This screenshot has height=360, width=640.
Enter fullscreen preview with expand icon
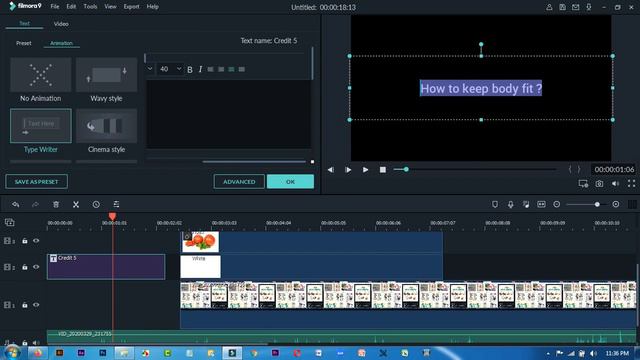pyautogui.click(x=631, y=184)
